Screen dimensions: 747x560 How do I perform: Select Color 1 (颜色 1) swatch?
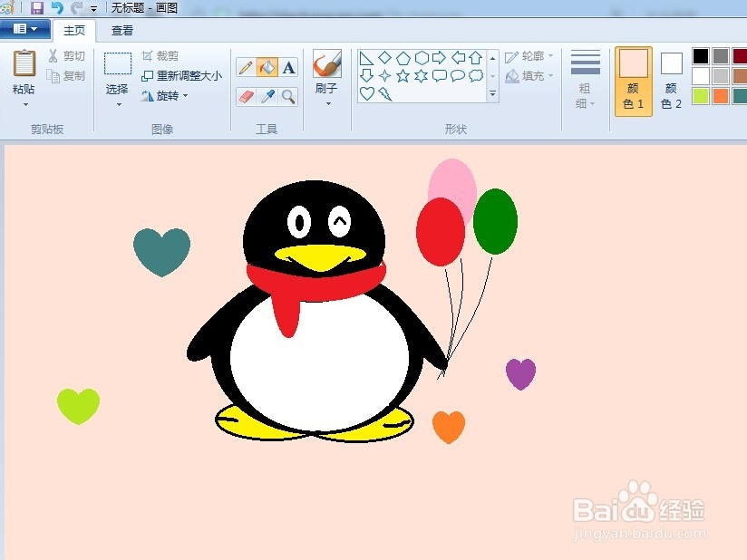click(x=633, y=82)
